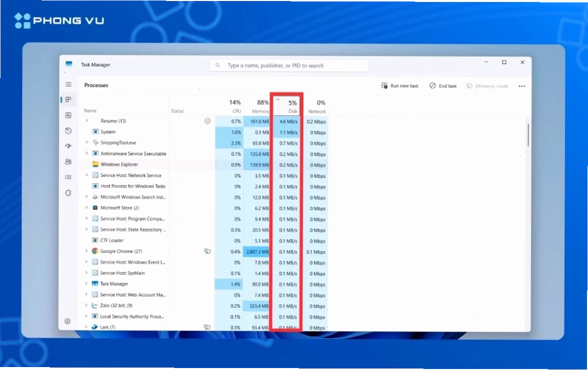Click the process list vertical scrollbar

pos(528,135)
